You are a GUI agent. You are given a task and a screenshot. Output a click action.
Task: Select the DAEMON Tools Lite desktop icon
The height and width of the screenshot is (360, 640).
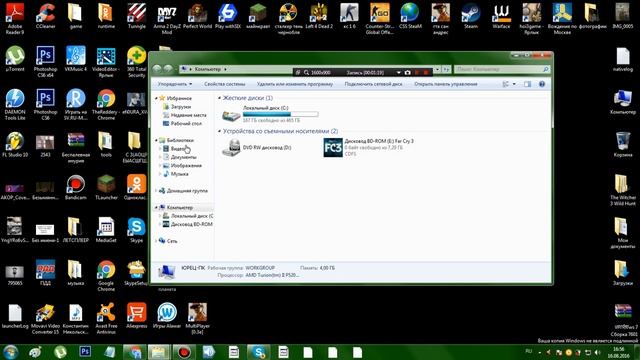point(15,104)
